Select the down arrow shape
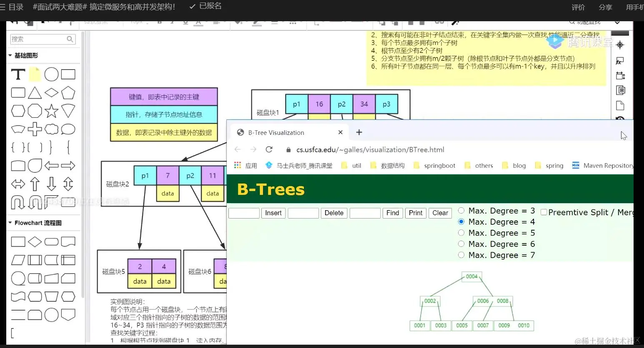644x348 pixels. tap(51, 184)
